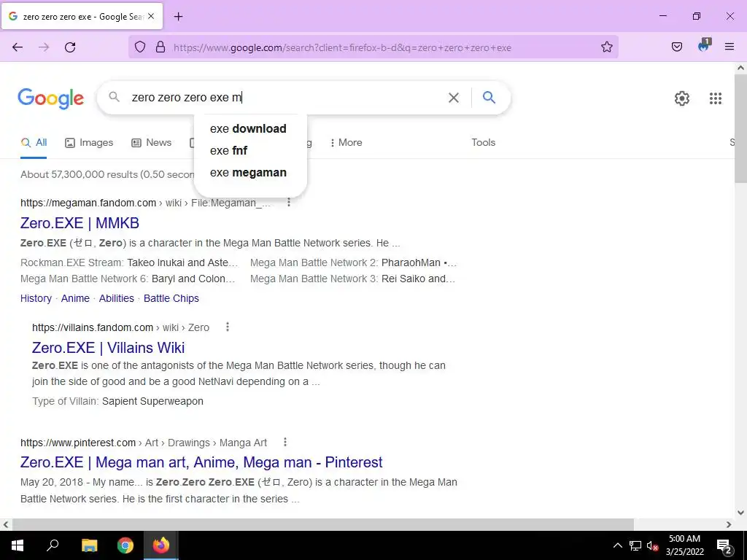Click the 'Rei Saiko and…' text
The height and width of the screenshot is (560, 747).
[418, 279]
